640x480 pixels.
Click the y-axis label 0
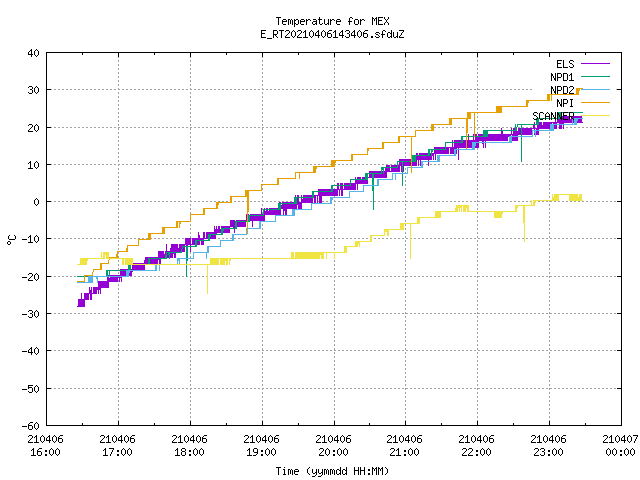click(x=37, y=202)
